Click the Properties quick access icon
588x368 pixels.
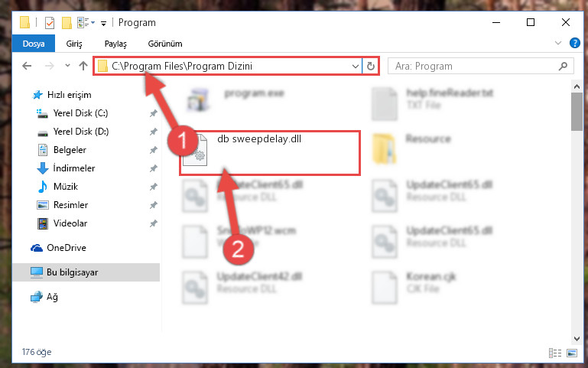pyautogui.click(x=49, y=23)
